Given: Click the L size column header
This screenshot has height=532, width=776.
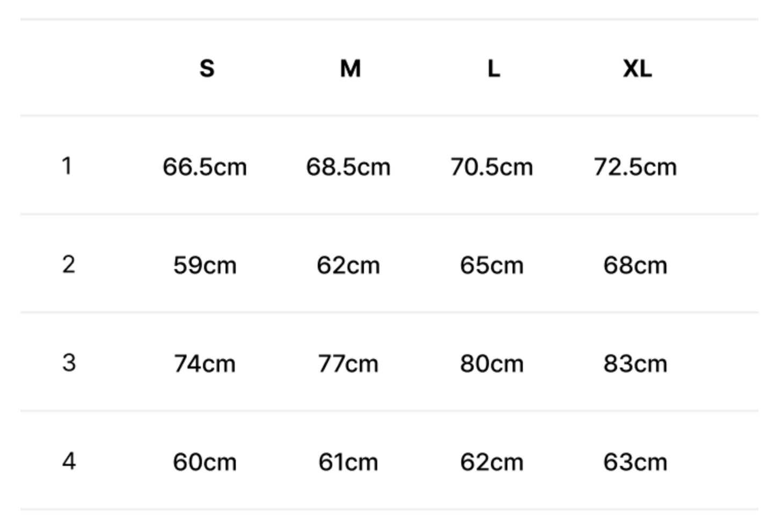Looking at the screenshot, I should (x=494, y=68).
